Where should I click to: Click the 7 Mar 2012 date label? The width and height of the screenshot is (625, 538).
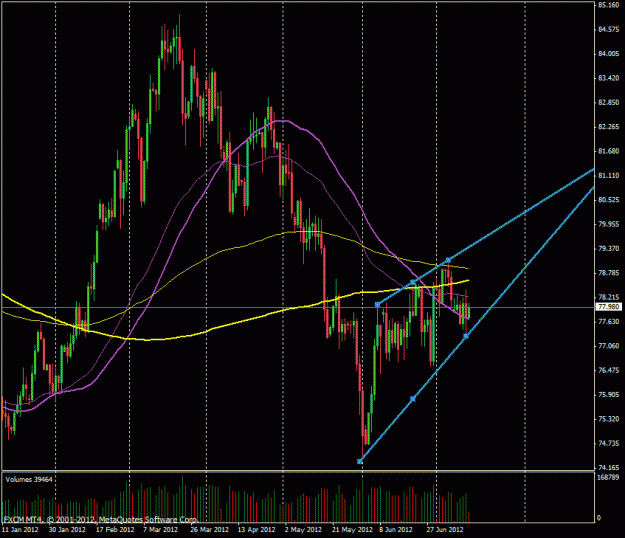[x=161, y=530]
